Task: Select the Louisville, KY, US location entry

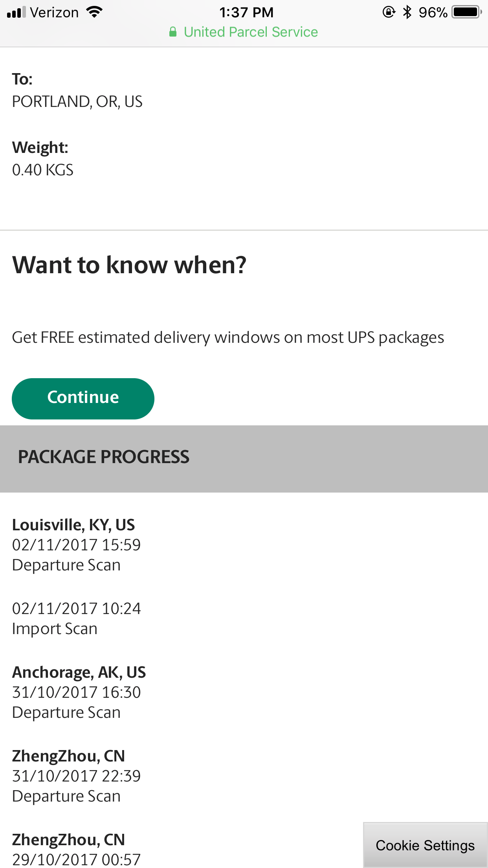Action: pyautogui.click(x=73, y=525)
